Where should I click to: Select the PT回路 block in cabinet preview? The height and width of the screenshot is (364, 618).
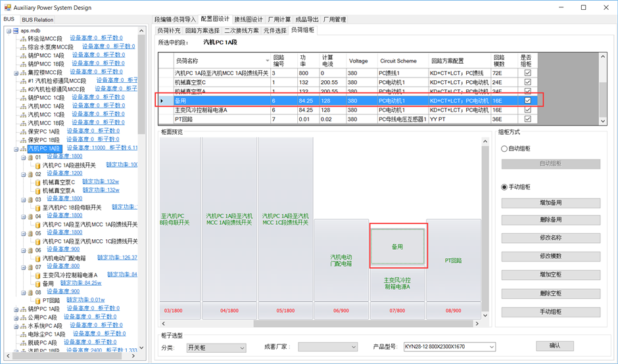453,260
